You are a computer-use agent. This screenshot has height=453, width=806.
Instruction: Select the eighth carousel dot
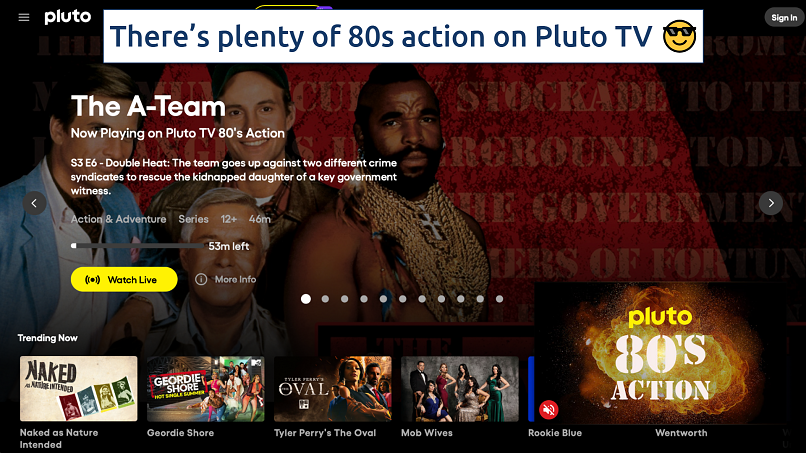pyautogui.click(x=442, y=299)
